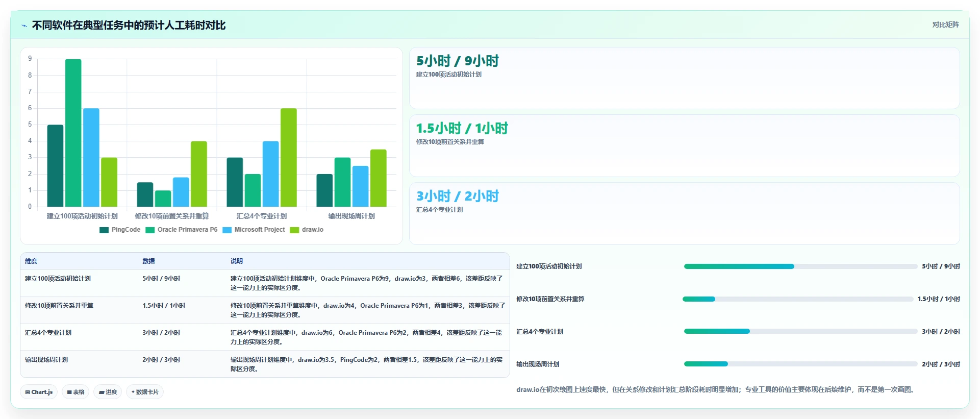Click the 2小时 / 3小时 value beside the progress bar
980x419 pixels.
(941, 364)
